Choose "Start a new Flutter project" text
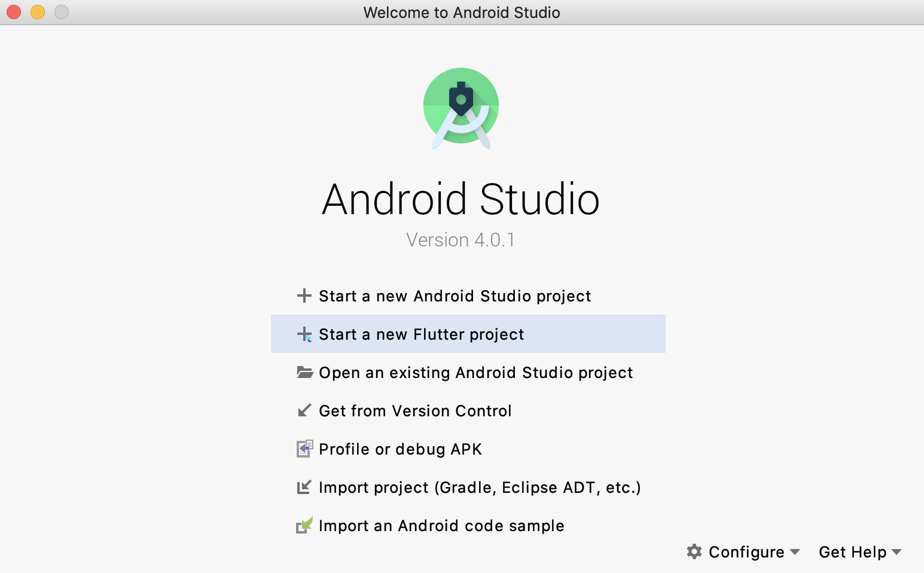 [421, 334]
